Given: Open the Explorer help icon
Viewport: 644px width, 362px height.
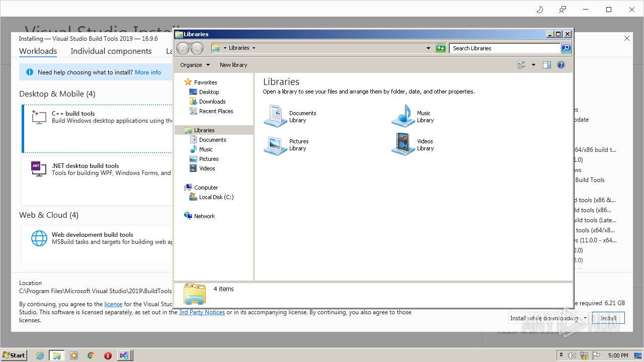Looking at the screenshot, I should pyautogui.click(x=561, y=65).
